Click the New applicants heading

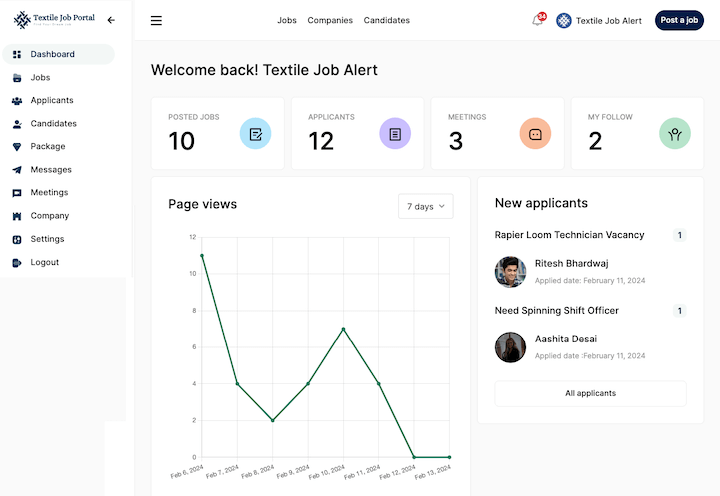click(x=541, y=203)
